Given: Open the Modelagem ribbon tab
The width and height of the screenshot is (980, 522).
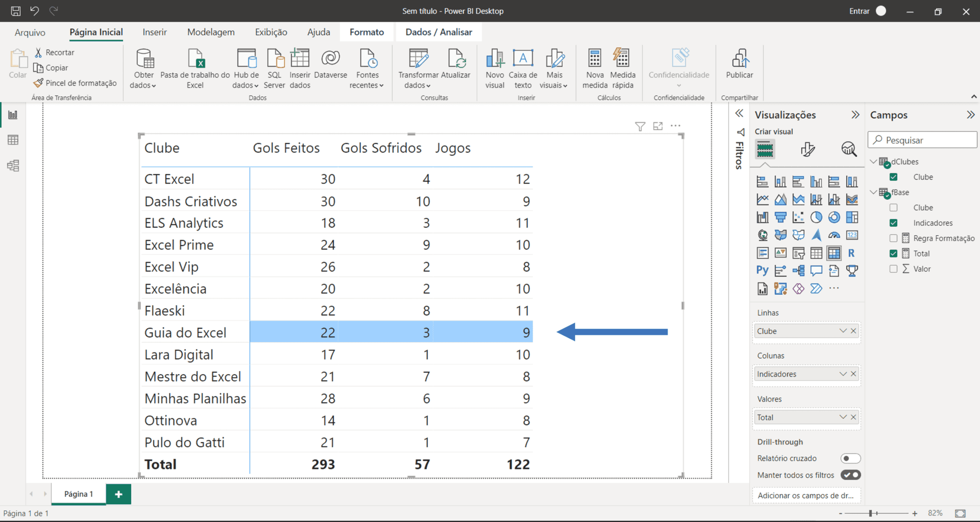Looking at the screenshot, I should (x=211, y=32).
